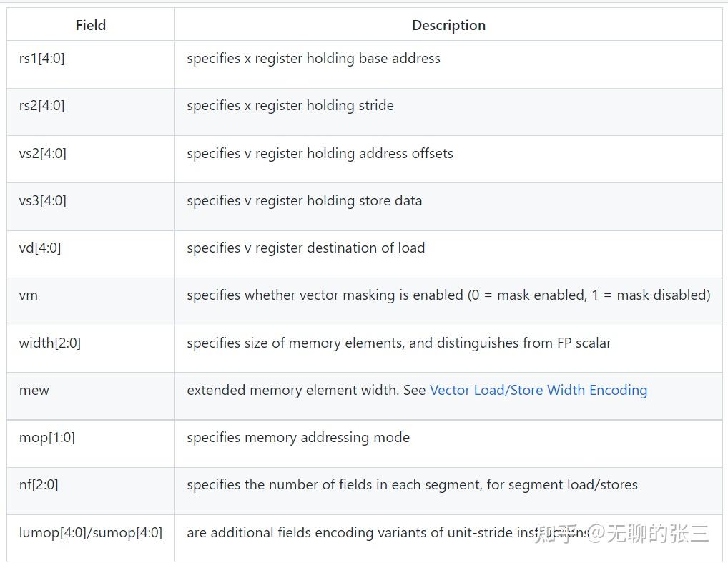The width and height of the screenshot is (728, 563).
Task: Select the vd[4:0] field cell
Action: [x=40, y=248]
